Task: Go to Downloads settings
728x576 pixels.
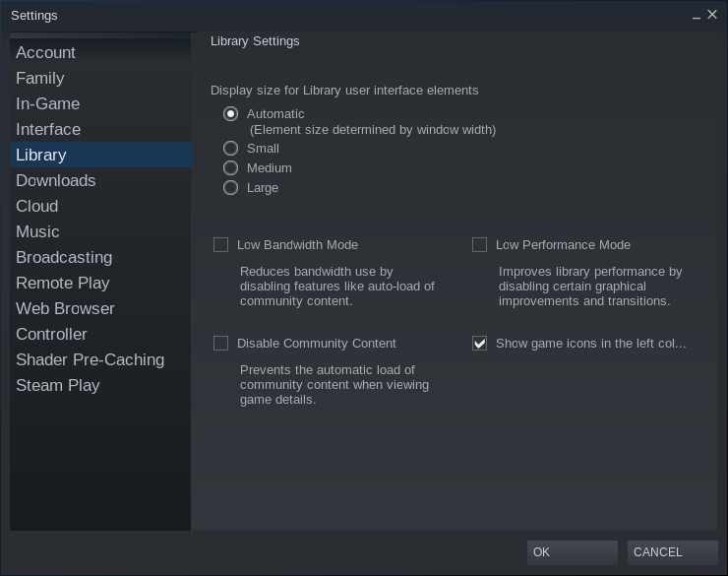Action: 100,180
